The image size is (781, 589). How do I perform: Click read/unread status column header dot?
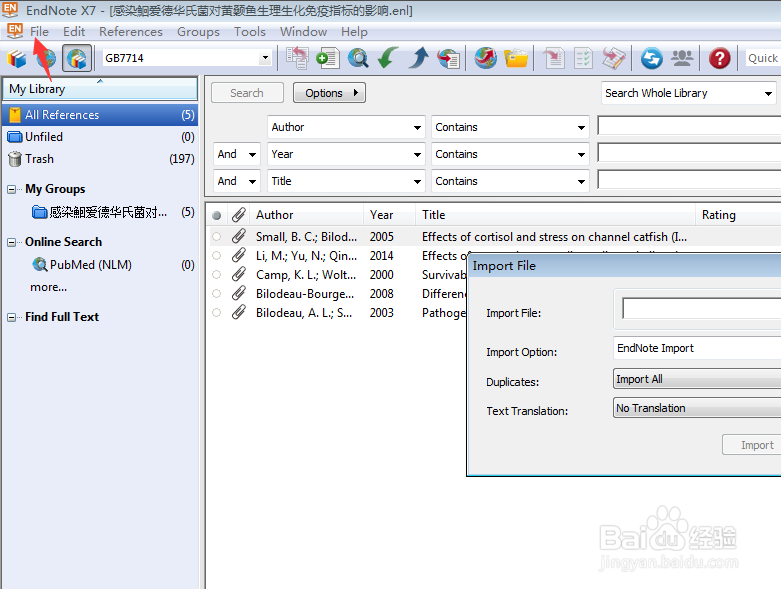[x=216, y=216]
